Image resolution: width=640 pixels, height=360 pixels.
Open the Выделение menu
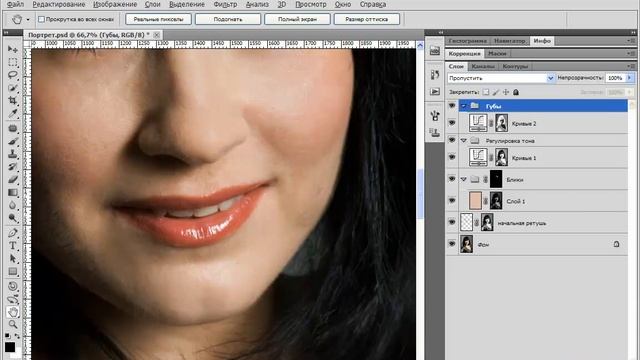(x=187, y=4)
